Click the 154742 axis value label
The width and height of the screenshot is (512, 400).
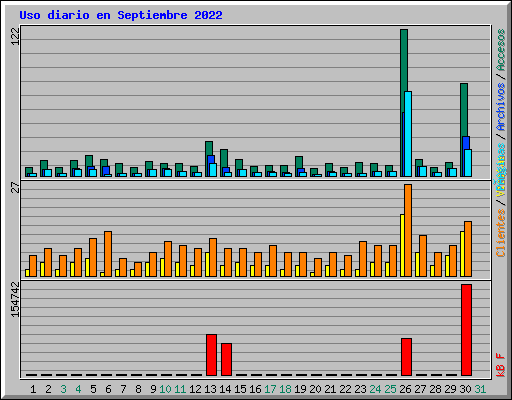pos(15,299)
